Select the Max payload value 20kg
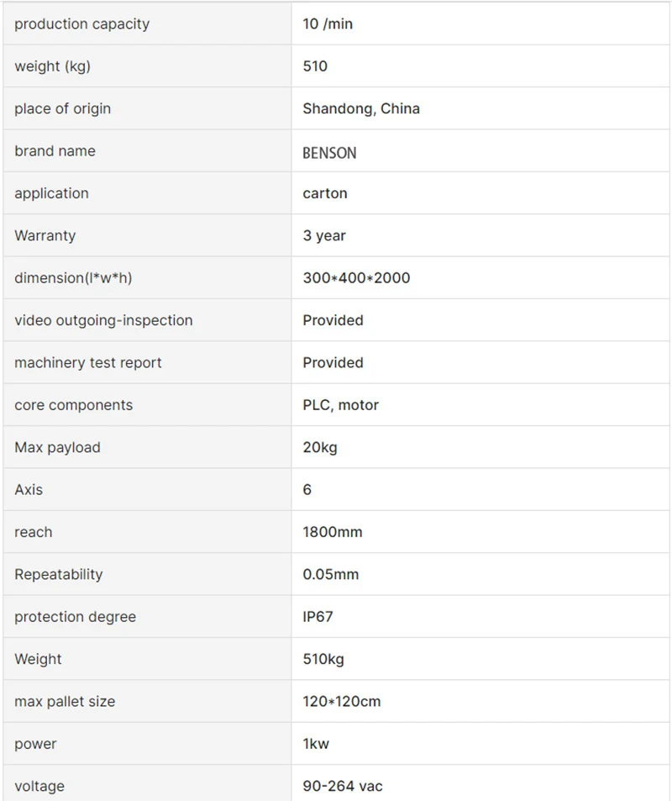The image size is (672, 801). [320, 447]
